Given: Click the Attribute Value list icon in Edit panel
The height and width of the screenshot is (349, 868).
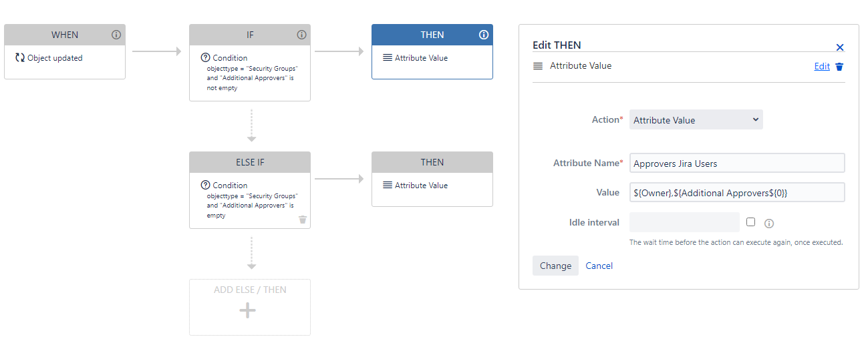Looking at the screenshot, I should pos(537,66).
